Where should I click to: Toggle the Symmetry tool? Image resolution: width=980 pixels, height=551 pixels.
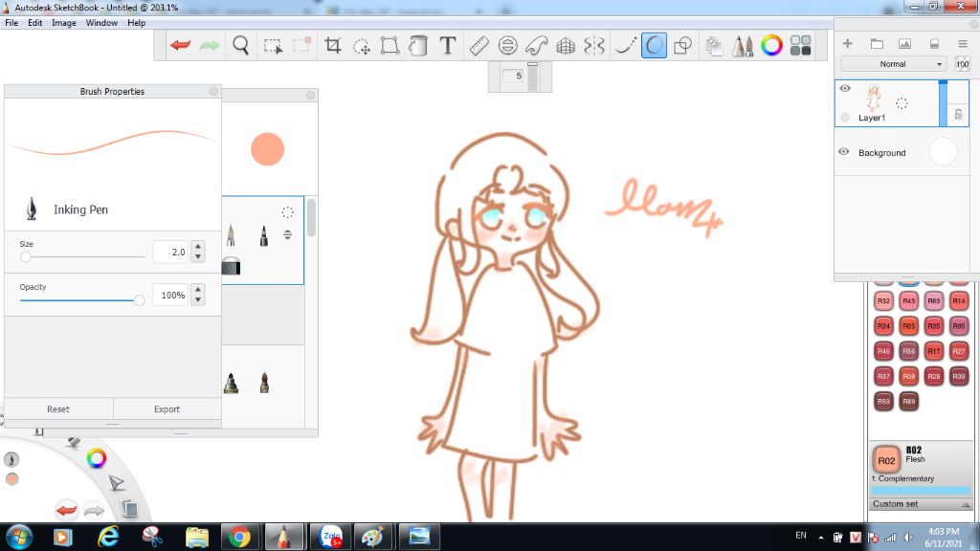594,45
